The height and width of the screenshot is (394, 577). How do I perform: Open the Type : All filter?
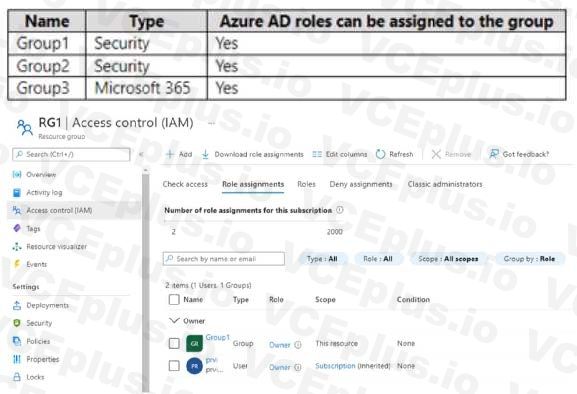(x=322, y=259)
